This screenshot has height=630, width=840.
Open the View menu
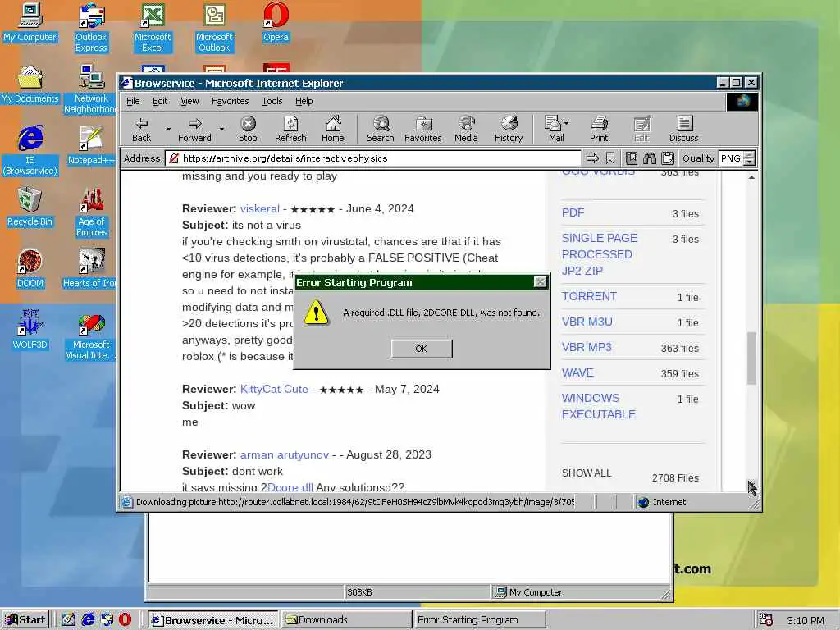click(189, 101)
